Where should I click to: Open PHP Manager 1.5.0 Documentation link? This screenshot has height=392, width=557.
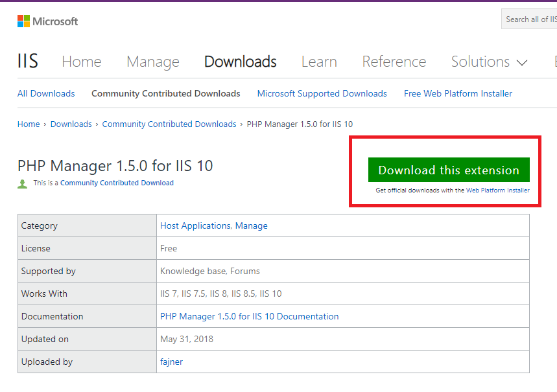click(249, 317)
